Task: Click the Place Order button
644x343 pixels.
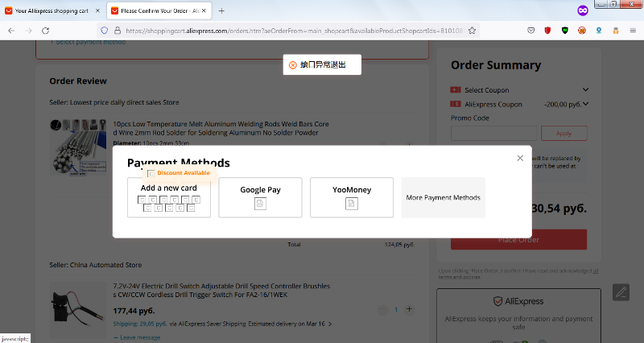Action: 518,239
